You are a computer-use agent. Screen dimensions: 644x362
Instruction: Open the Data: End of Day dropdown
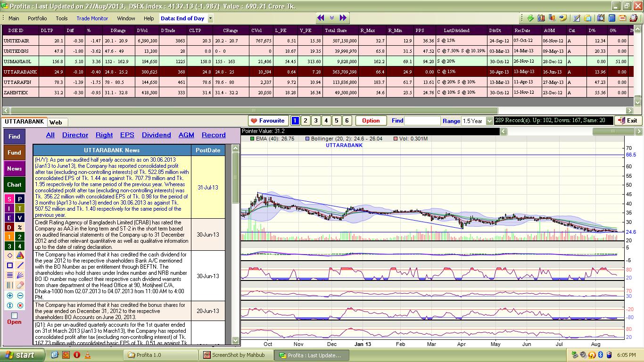point(210,18)
